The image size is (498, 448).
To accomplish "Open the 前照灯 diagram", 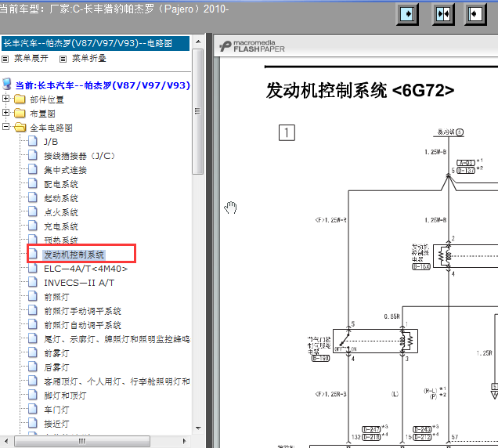I will (x=56, y=297).
